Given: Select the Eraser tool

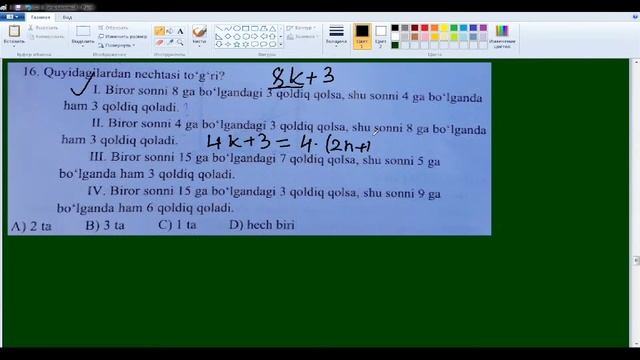Looking at the screenshot, I should [159, 42].
